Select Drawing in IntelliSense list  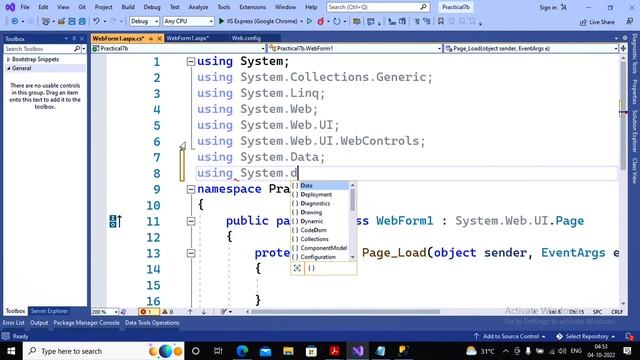click(x=320, y=212)
